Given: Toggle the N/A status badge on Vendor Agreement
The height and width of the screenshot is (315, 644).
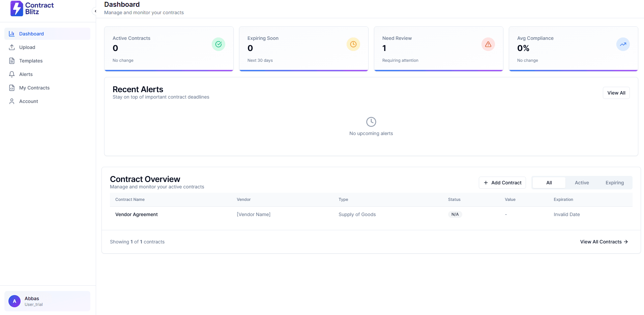Looking at the screenshot, I should pyautogui.click(x=455, y=214).
